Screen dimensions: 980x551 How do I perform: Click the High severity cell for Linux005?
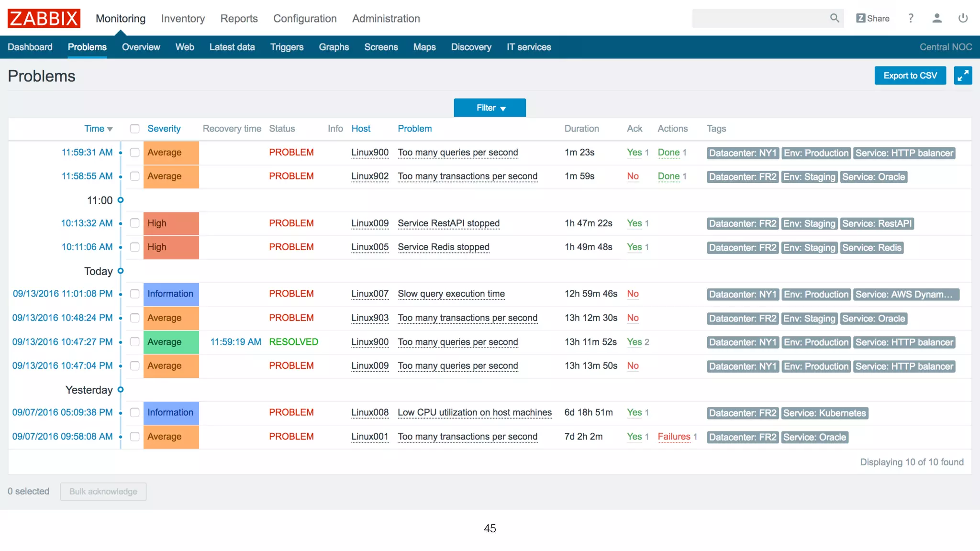[x=171, y=247]
